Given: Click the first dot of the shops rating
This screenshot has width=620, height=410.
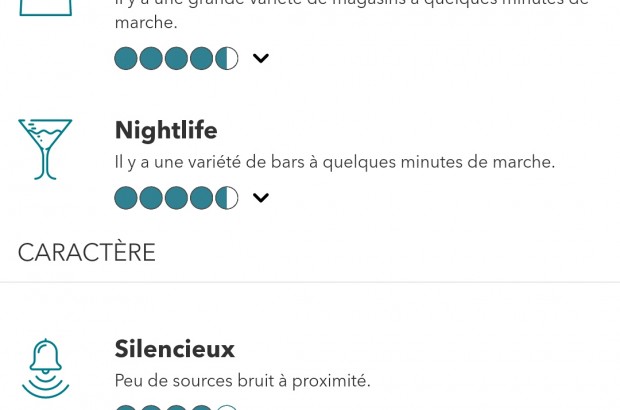Looking at the screenshot, I should (x=126, y=58).
